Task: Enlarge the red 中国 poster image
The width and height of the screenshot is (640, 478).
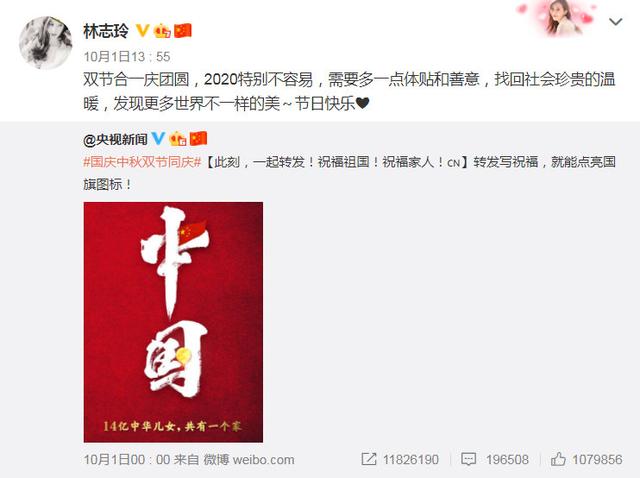Action: click(173, 322)
